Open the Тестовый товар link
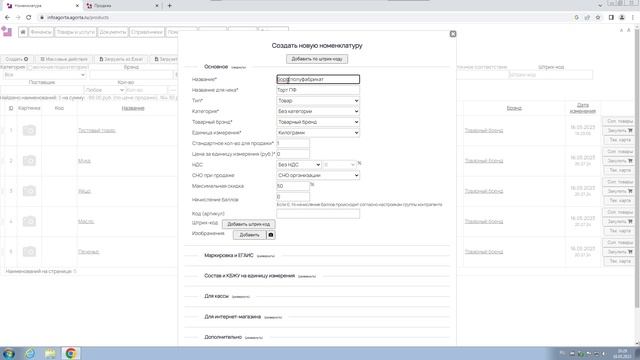This screenshot has width=640, height=360. [x=97, y=131]
